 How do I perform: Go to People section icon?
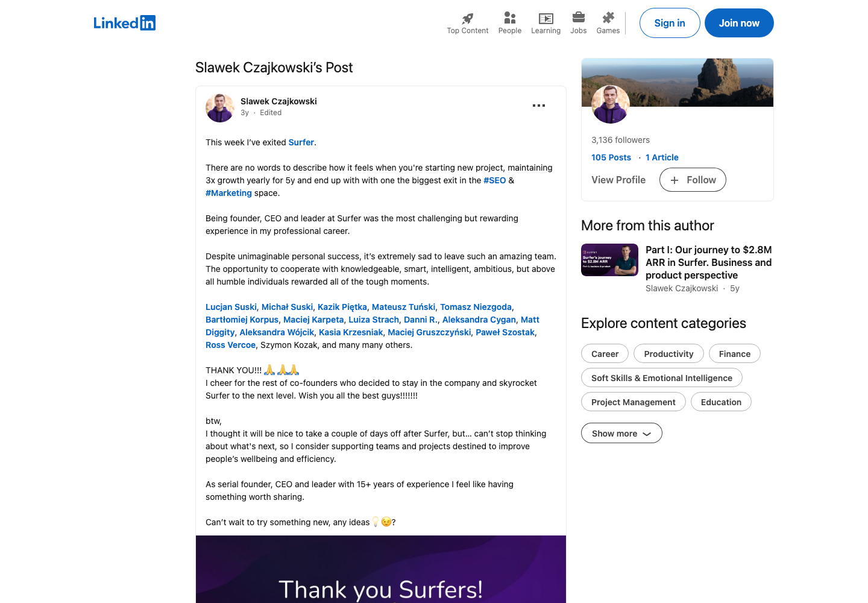(x=510, y=18)
